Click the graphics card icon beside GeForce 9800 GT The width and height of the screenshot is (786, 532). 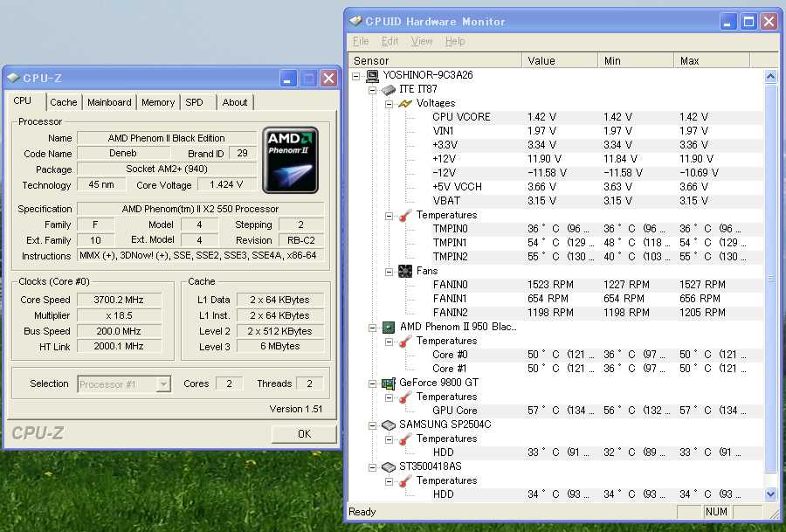(389, 383)
